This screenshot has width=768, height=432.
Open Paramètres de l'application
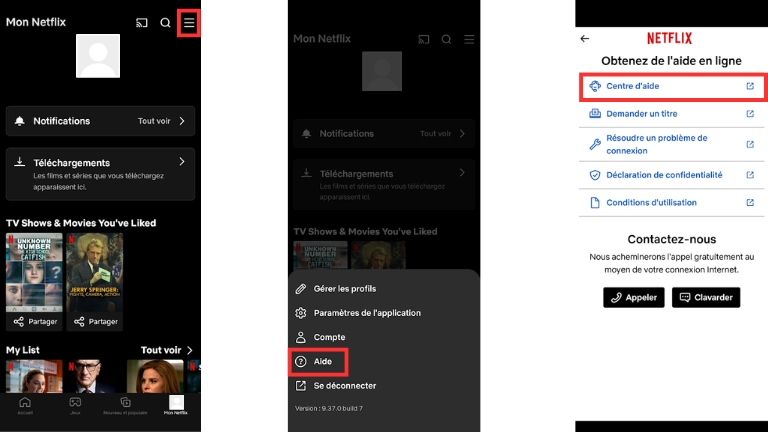click(364, 313)
